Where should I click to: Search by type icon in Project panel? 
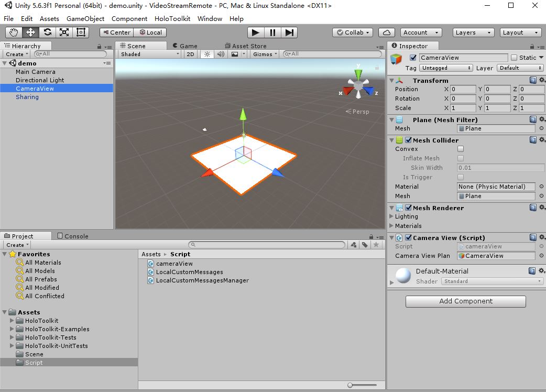[x=354, y=245]
